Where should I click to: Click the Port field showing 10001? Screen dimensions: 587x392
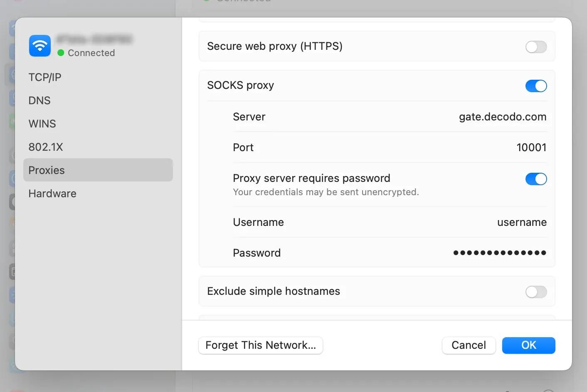[x=531, y=148]
